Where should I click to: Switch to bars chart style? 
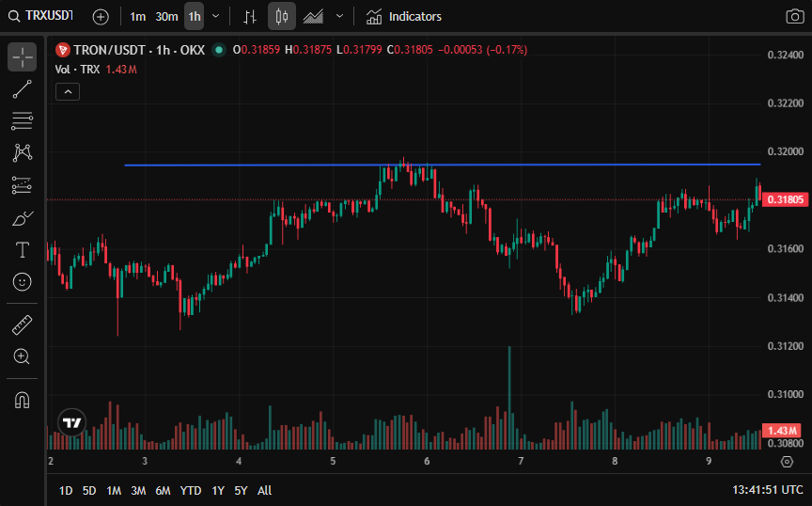pos(250,17)
